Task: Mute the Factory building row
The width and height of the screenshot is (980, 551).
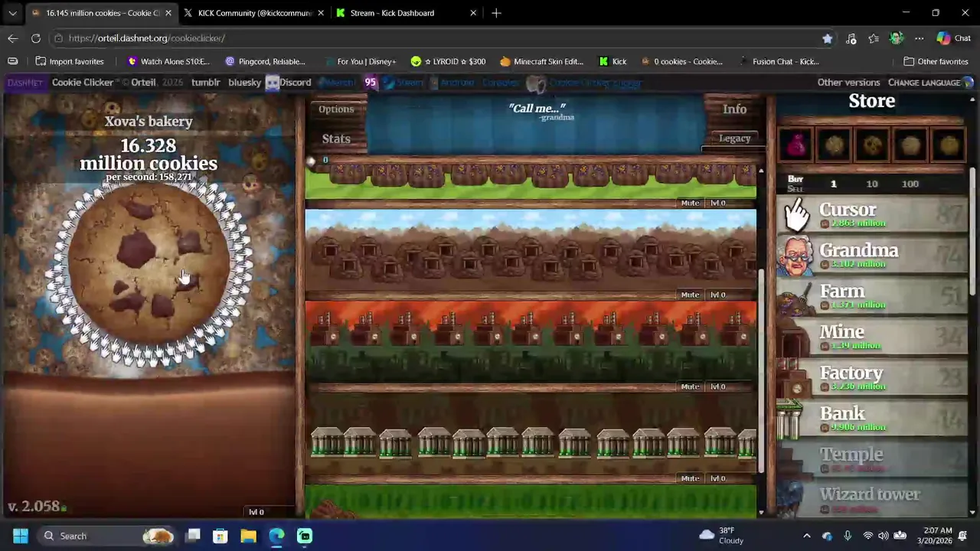Action: tap(690, 386)
